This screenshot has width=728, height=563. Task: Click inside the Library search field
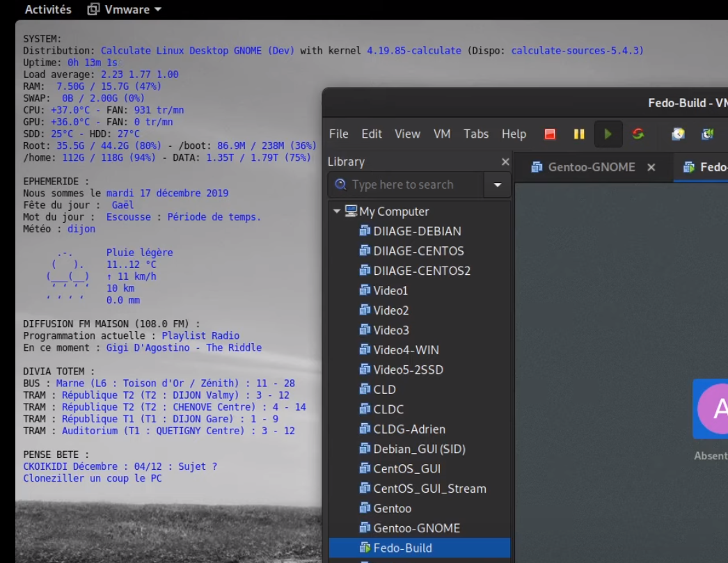404,184
